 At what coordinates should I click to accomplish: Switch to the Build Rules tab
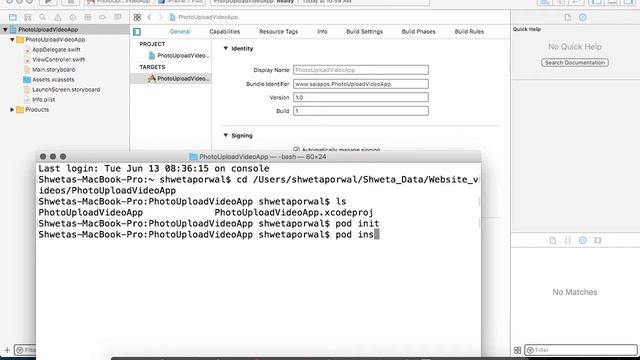[x=469, y=31]
